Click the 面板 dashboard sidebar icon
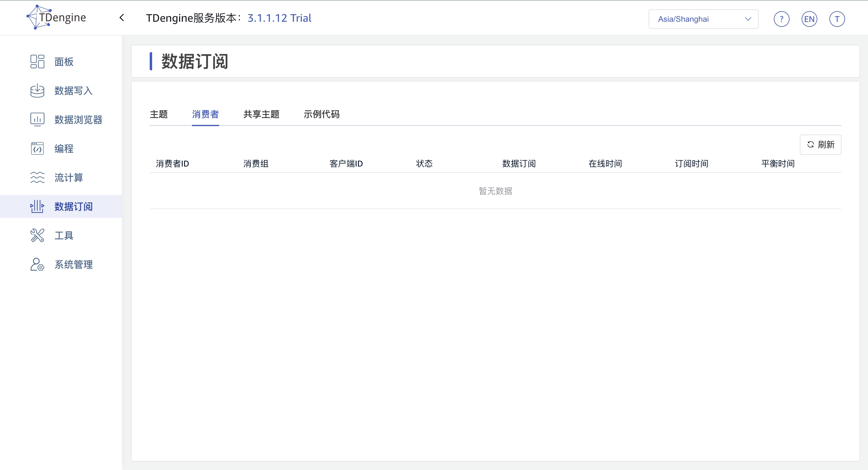 37,62
